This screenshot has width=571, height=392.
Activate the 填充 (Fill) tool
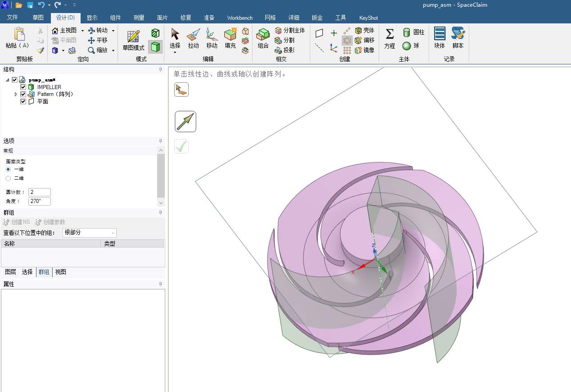pos(230,38)
